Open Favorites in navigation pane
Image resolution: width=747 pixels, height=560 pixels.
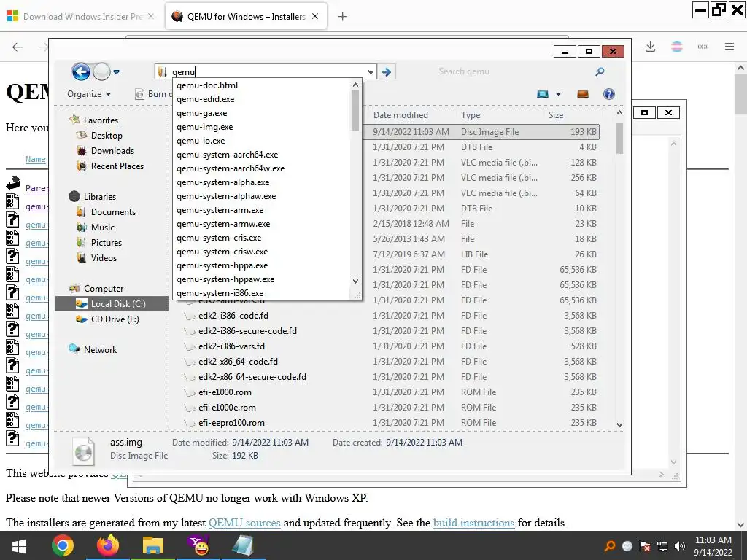tap(101, 120)
